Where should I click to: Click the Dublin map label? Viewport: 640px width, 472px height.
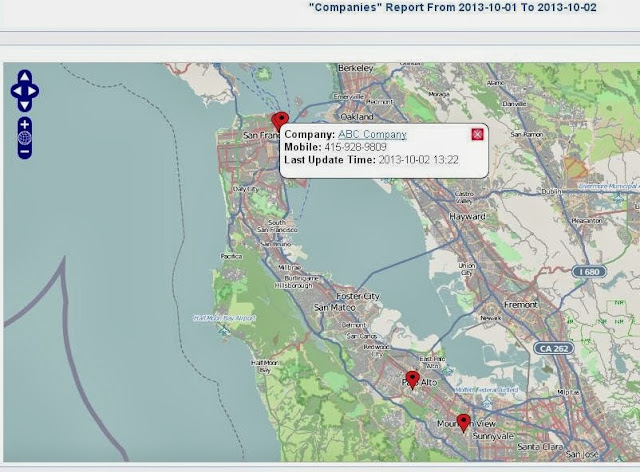(551, 191)
